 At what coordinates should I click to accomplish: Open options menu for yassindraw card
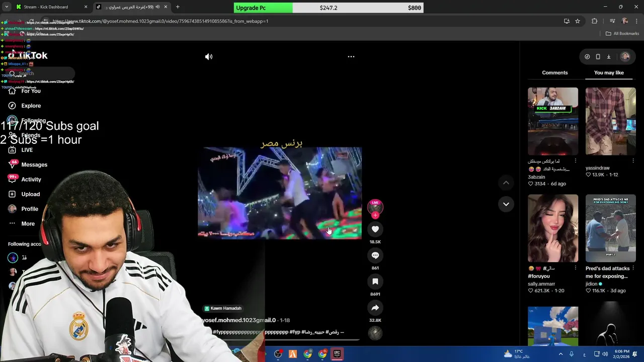pos(633,161)
